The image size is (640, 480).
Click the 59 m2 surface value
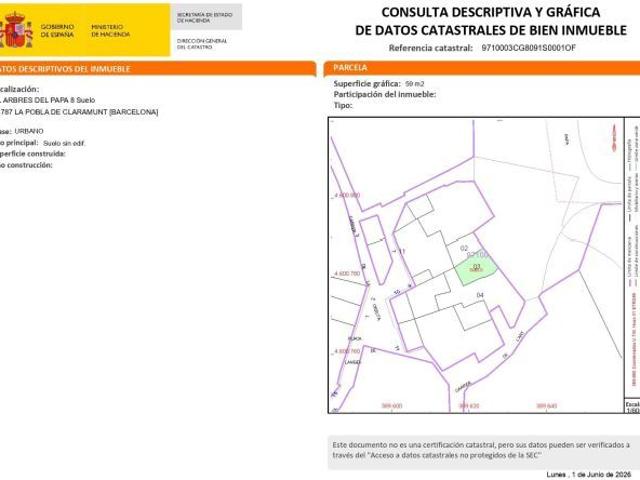point(415,84)
